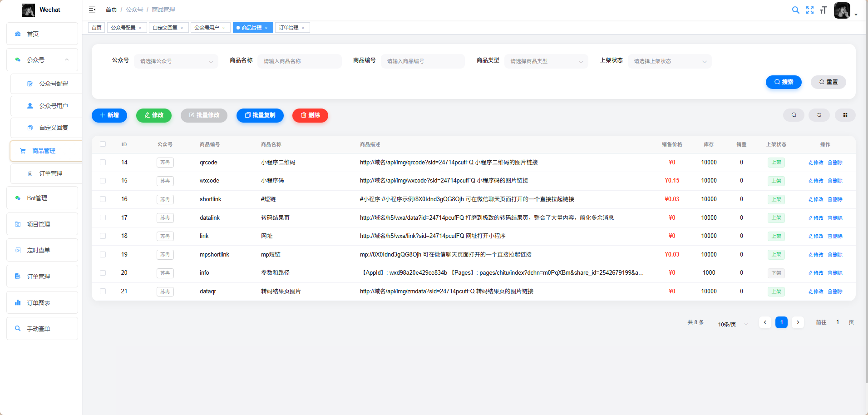Select all rows via the header checkbox
Screen dimensions: 868x415
click(x=103, y=144)
